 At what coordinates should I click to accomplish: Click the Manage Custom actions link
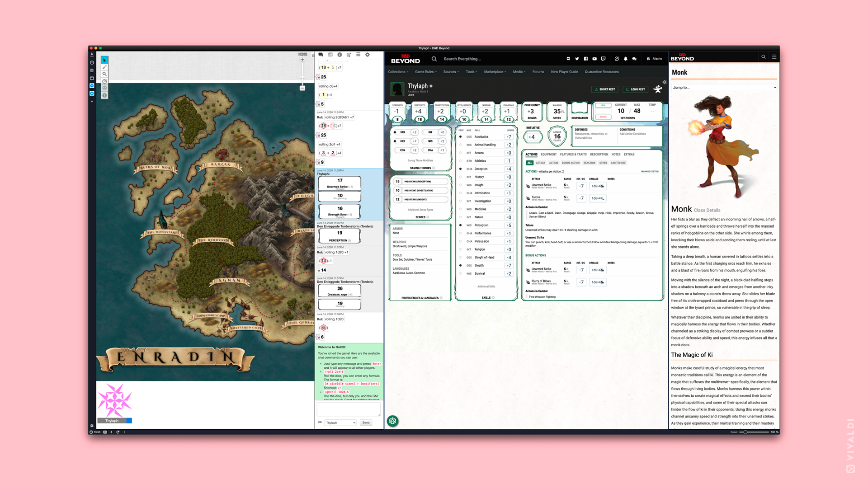(x=650, y=172)
